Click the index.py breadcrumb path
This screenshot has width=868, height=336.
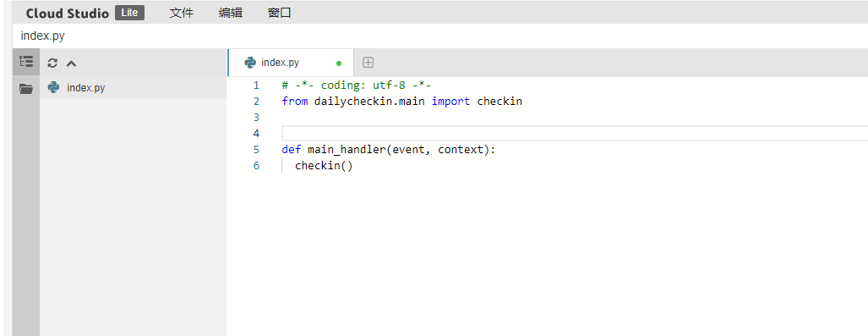(42, 36)
